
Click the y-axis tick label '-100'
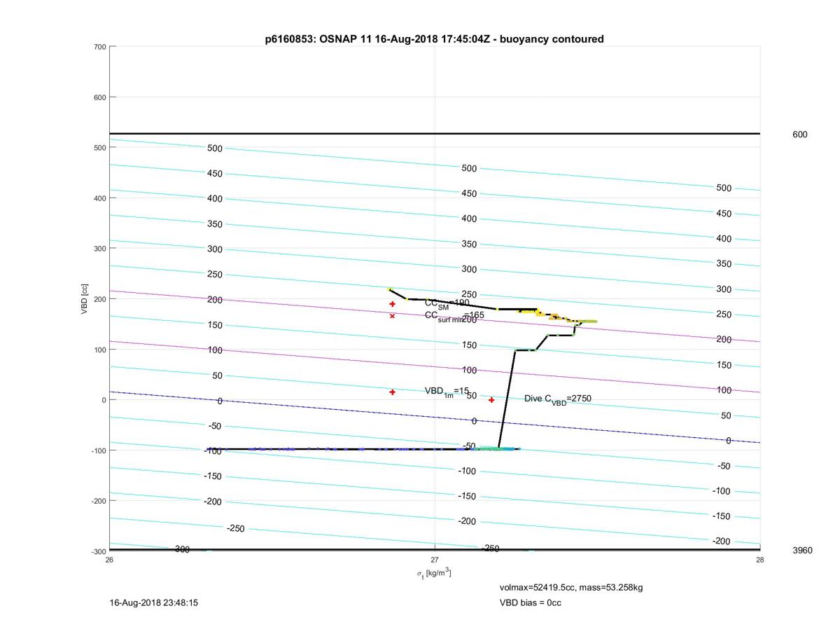(98, 450)
